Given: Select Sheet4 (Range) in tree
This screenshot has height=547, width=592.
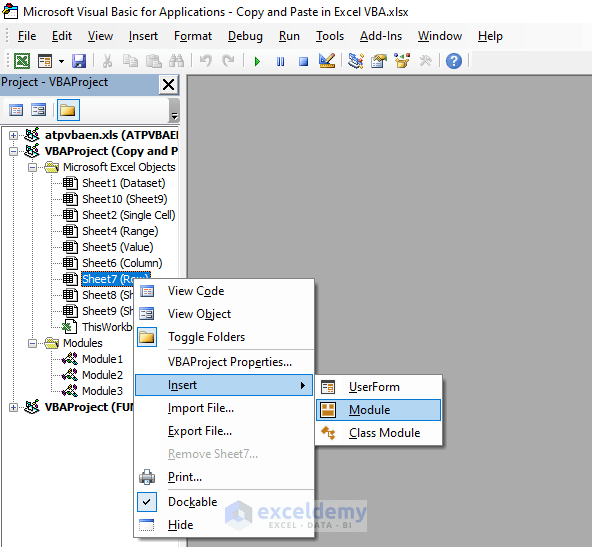Looking at the screenshot, I should click(120, 231).
